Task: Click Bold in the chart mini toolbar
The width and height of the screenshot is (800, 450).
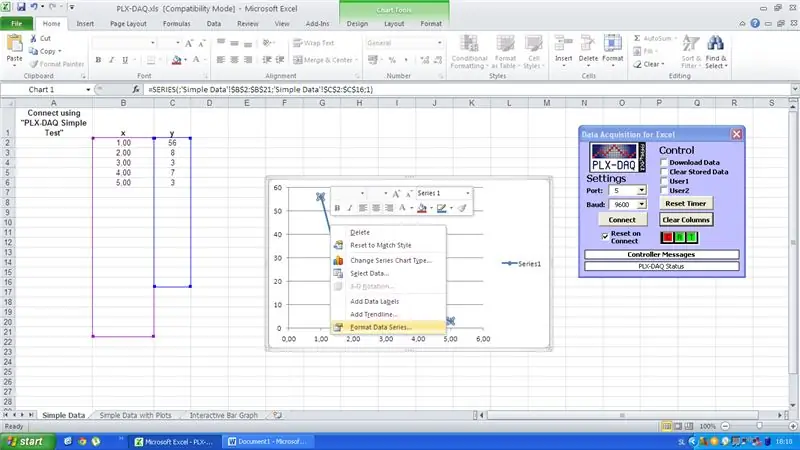Action: click(x=337, y=208)
